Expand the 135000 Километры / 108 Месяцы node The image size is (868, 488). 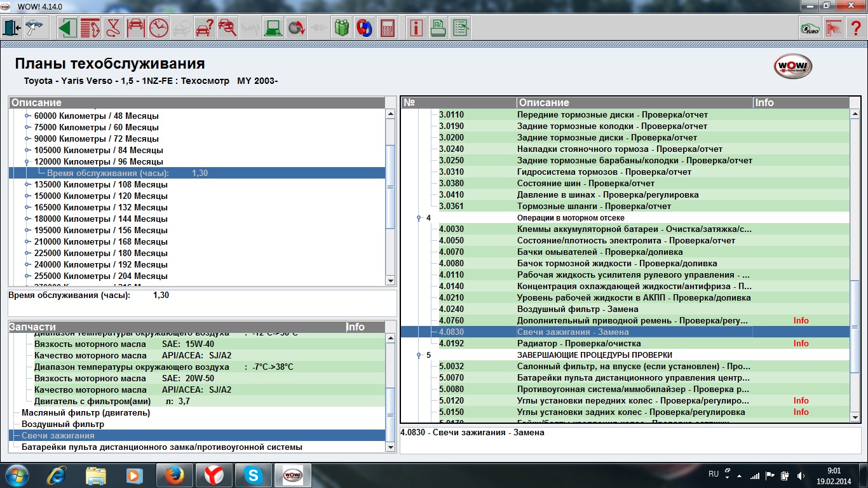point(27,185)
